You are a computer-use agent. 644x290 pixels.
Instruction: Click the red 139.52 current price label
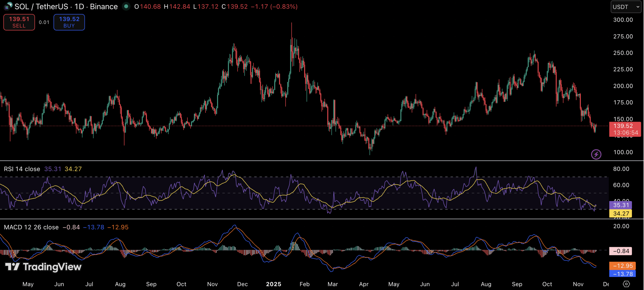tap(625, 129)
